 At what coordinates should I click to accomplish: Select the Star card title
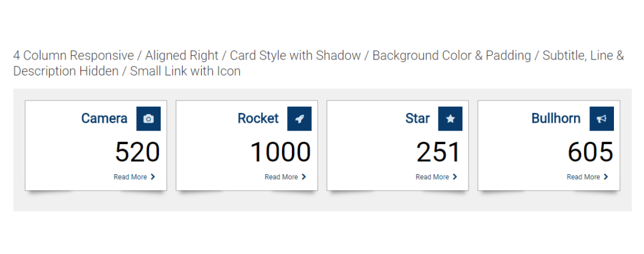[417, 118]
